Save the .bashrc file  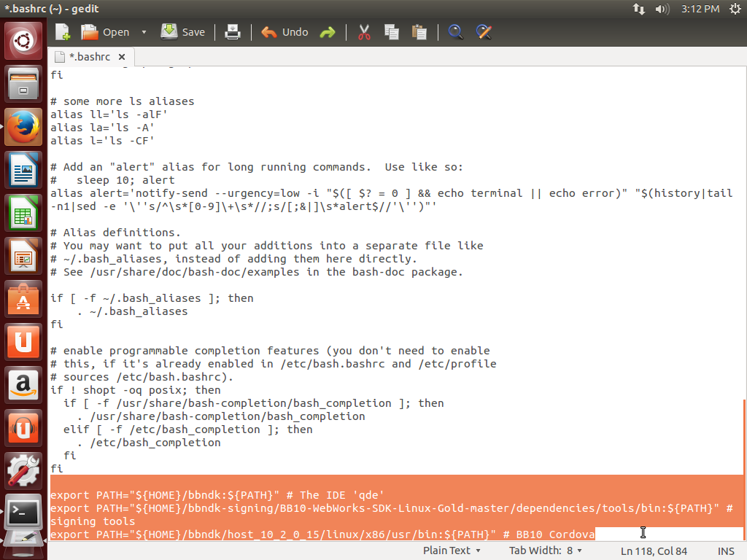(183, 32)
